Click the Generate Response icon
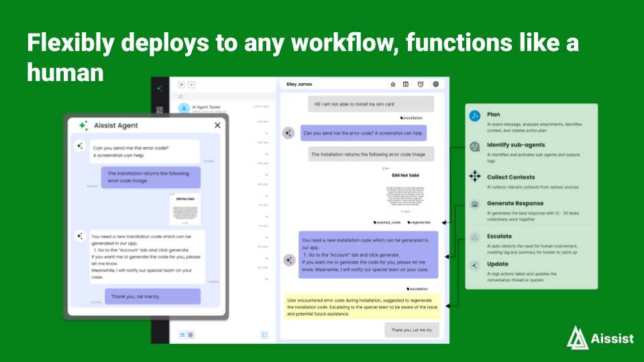Viewport: 644px width, 362px height. [475, 204]
